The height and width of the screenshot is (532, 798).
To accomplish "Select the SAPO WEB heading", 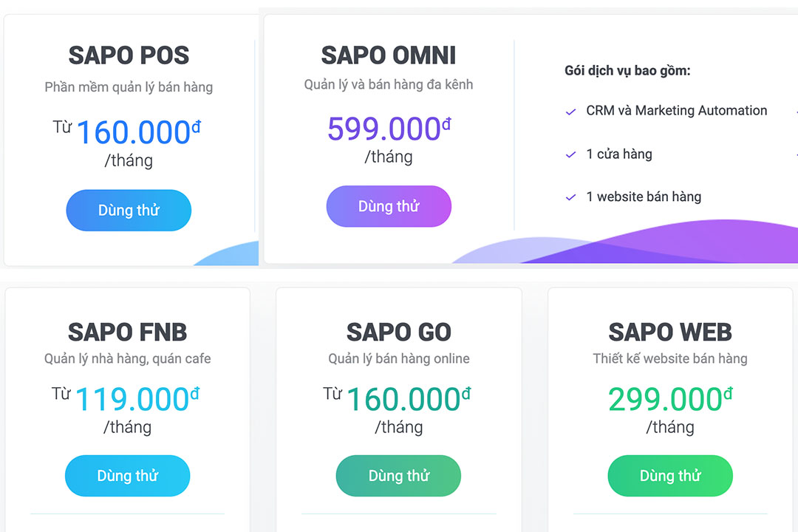I will (669, 332).
